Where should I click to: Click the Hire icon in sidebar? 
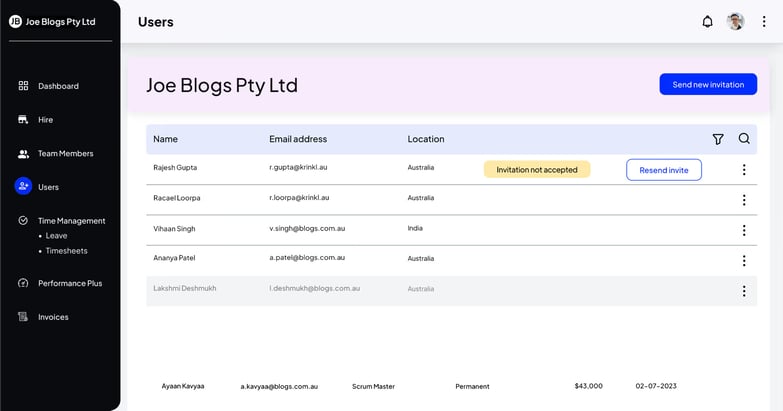click(23, 120)
